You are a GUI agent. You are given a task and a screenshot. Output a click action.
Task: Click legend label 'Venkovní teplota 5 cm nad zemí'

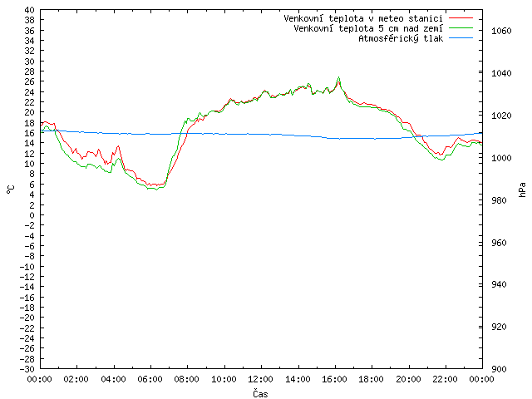coord(368,28)
